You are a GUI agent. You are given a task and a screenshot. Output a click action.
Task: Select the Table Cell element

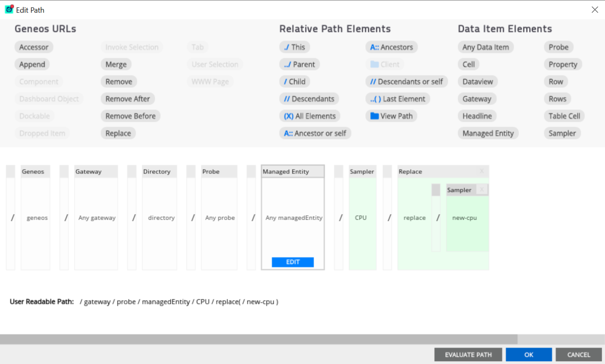point(564,116)
